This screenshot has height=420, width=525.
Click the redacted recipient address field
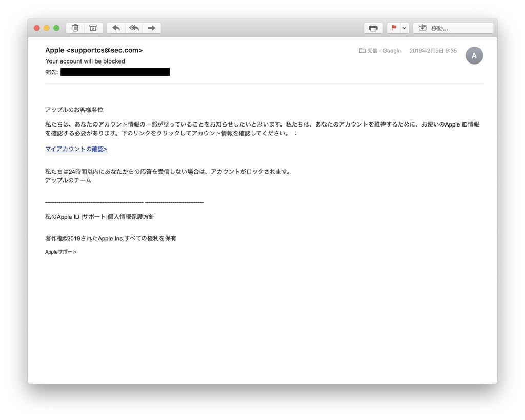click(x=115, y=72)
